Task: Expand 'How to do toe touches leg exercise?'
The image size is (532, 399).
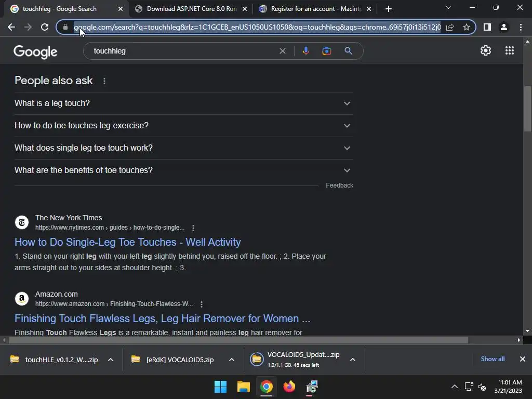Action: 183,126
